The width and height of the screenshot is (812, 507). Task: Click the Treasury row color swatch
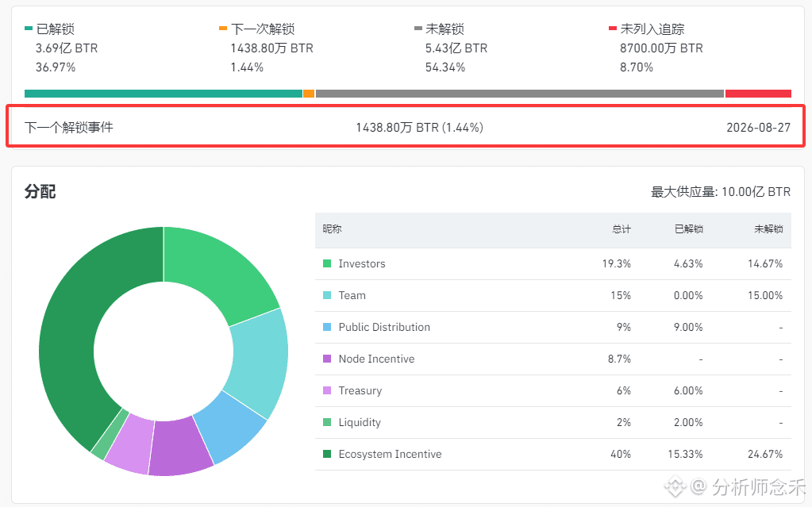[327, 390]
